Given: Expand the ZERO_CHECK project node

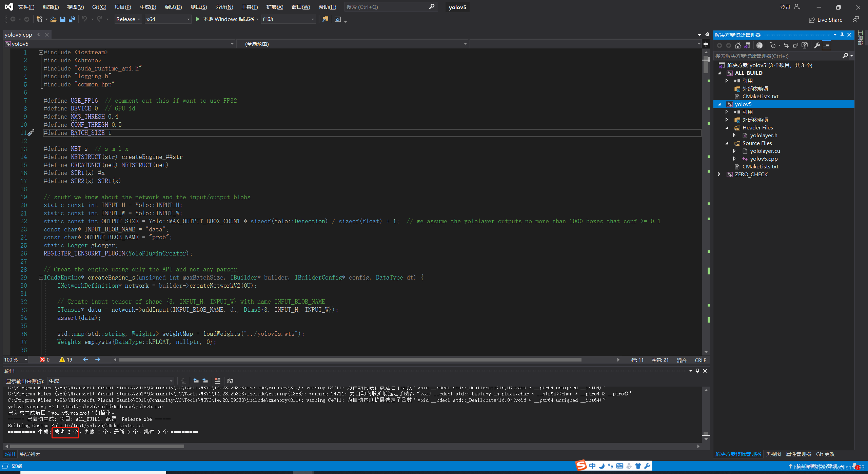Looking at the screenshot, I should click(719, 174).
